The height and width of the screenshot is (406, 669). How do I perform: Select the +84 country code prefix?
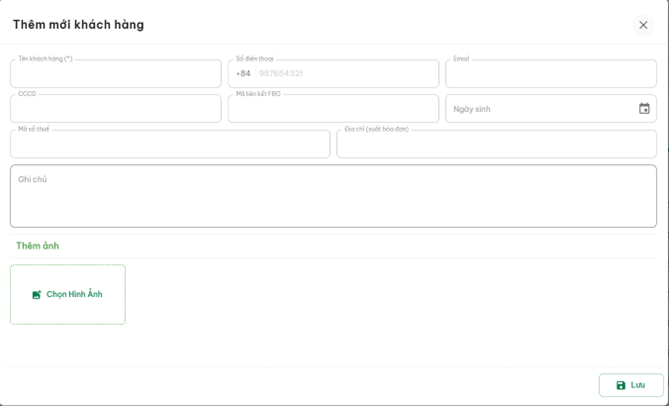pos(243,74)
